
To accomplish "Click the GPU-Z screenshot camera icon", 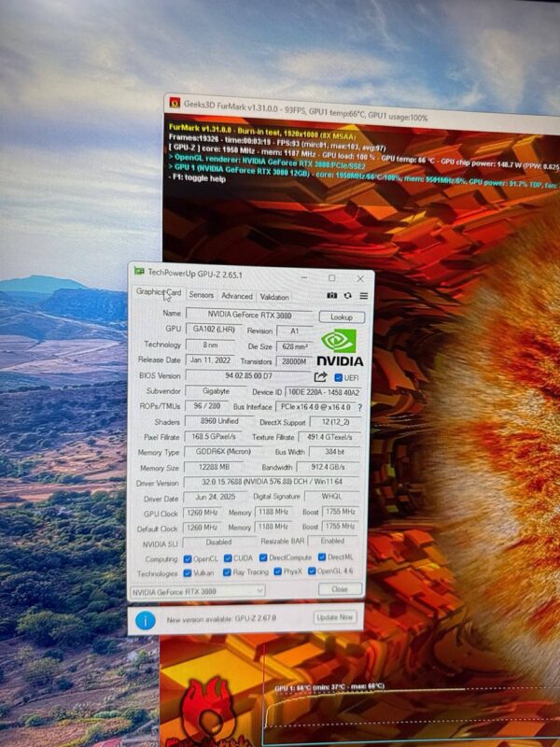I will [332, 295].
